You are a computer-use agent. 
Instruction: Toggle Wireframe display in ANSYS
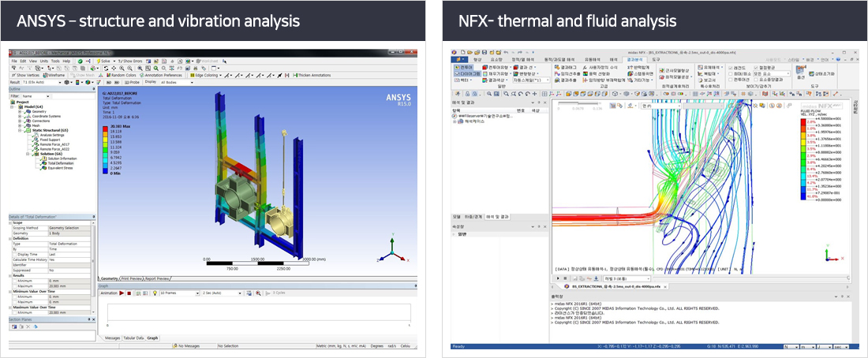coord(54,75)
